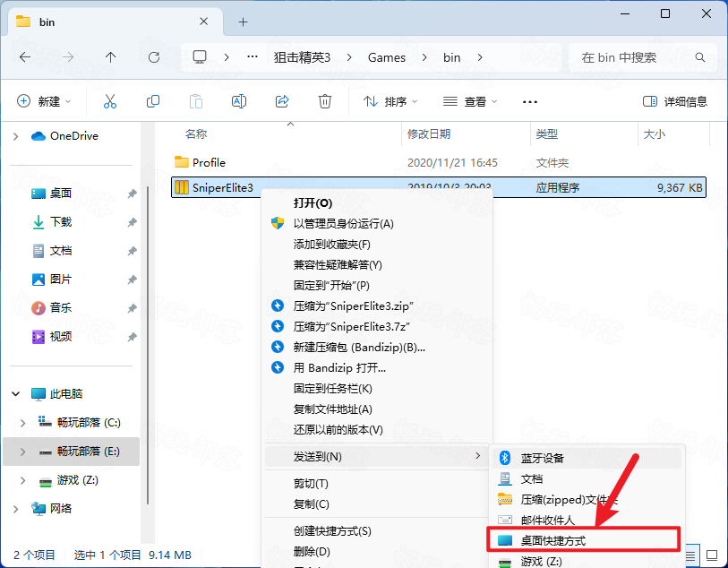The width and height of the screenshot is (728, 568).
Task: Click the Copy icon in toolbar
Action: pos(153,101)
